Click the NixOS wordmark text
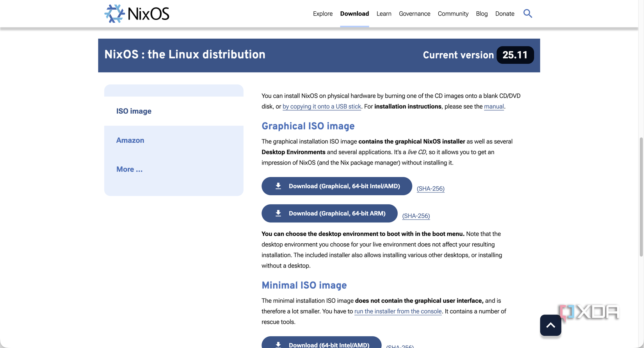This screenshot has width=644, height=348. [x=148, y=14]
